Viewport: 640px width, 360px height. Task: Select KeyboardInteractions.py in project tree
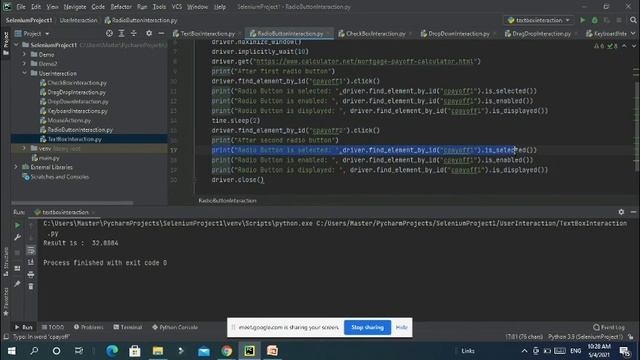coord(77,111)
